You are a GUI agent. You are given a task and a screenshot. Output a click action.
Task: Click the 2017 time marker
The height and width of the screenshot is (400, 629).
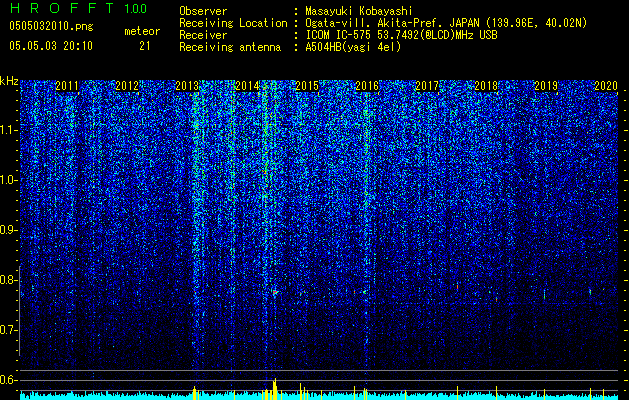coord(427,85)
